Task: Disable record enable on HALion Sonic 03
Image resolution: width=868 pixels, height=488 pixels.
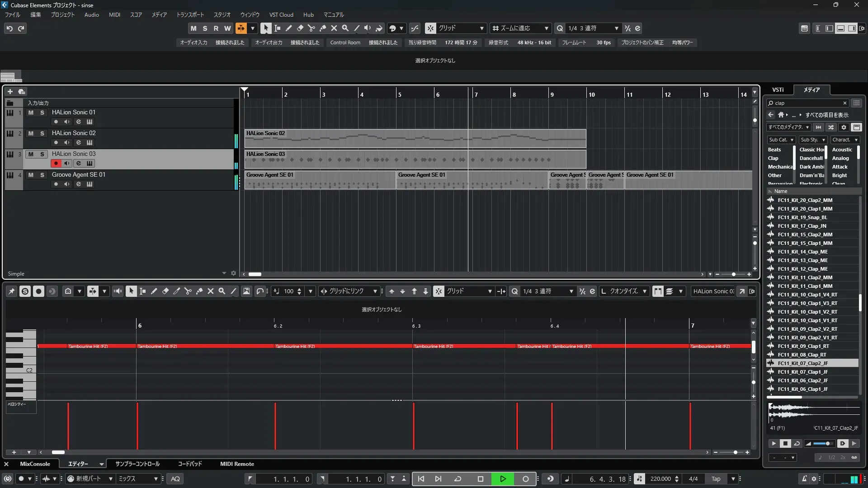Action: (x=56, y=163)
